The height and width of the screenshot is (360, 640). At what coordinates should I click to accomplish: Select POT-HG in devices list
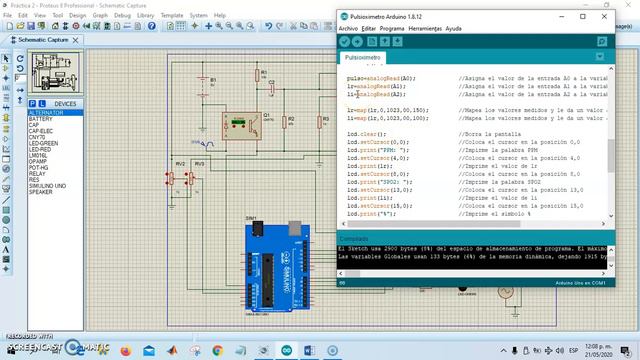(x=56, y=168)
